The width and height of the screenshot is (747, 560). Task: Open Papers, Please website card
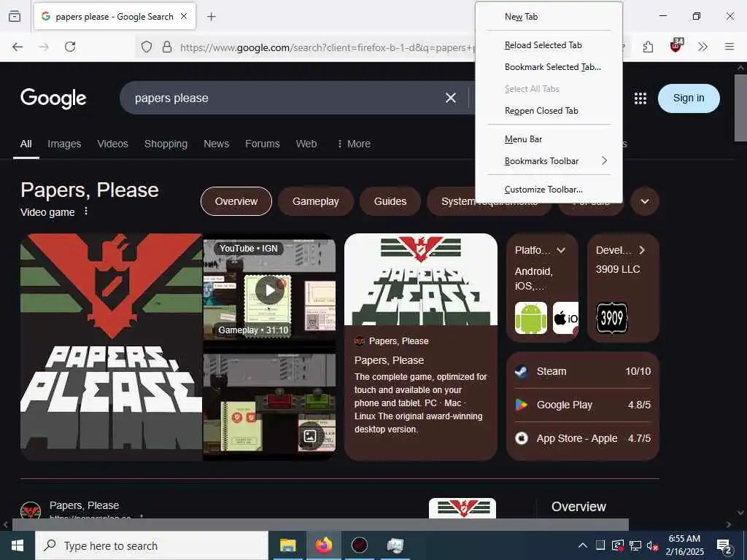pos(421,346)
